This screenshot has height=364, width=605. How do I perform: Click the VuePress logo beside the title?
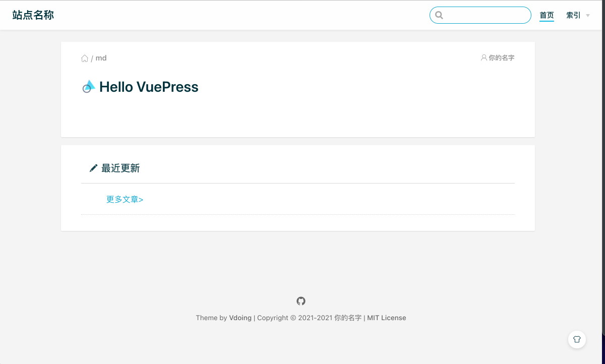tap(89, 87)
